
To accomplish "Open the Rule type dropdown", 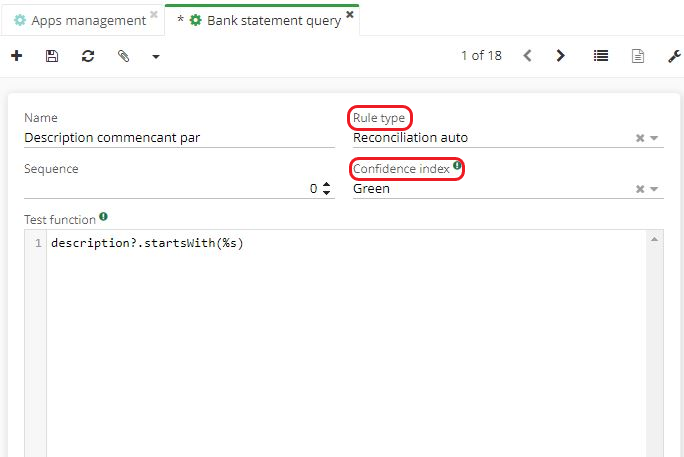I will pos(654,138).
